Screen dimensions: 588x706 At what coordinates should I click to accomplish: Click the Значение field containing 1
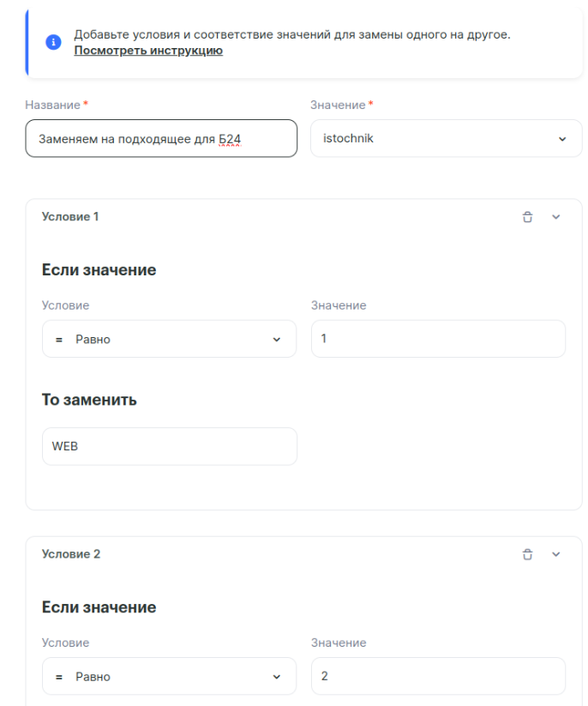[x=438, y=339]
